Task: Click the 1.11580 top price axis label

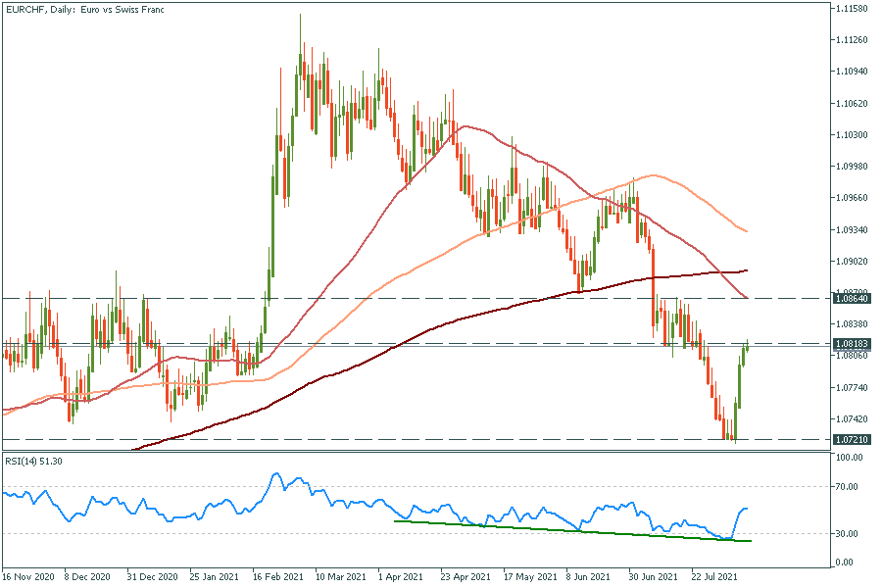Action: click(850, 9)
